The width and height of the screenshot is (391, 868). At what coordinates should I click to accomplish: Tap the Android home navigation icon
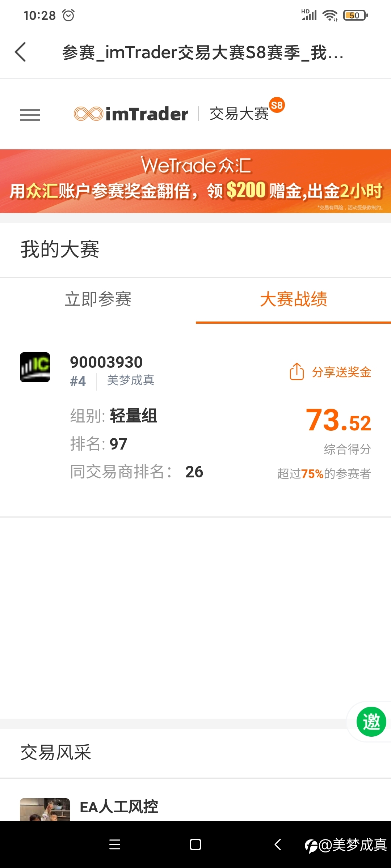(x=195, y=844)
